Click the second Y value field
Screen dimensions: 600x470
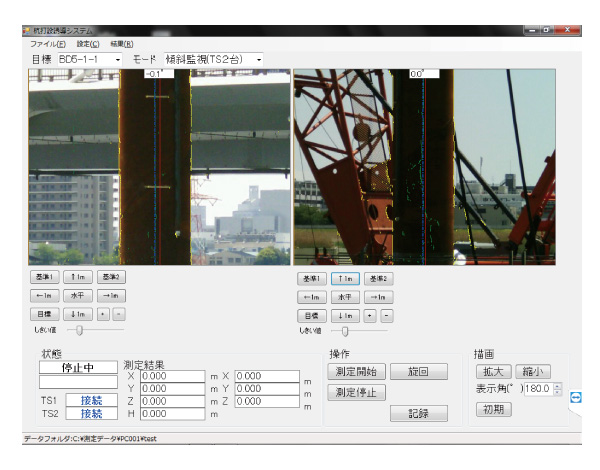(x=267, y=389)
